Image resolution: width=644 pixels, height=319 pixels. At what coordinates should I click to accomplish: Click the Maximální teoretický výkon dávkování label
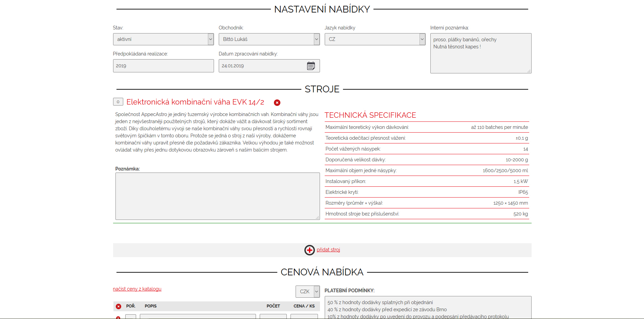click(367, 127)
